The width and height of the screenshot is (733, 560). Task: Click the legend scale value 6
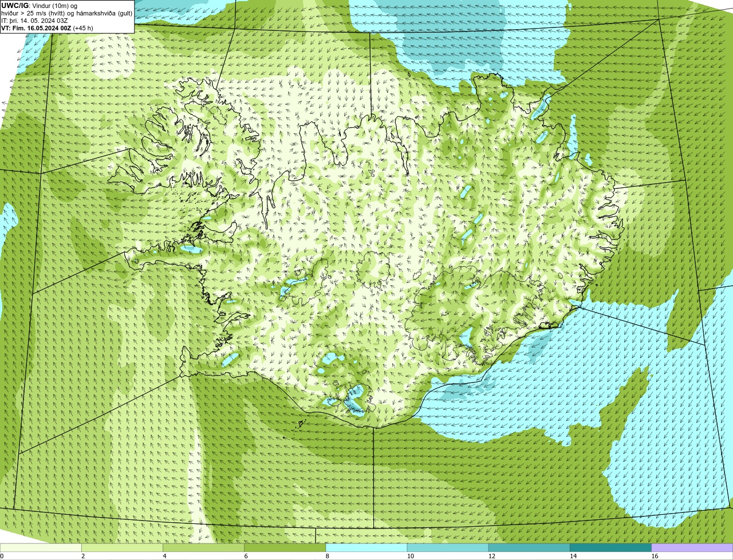click(x=246, y=556)
